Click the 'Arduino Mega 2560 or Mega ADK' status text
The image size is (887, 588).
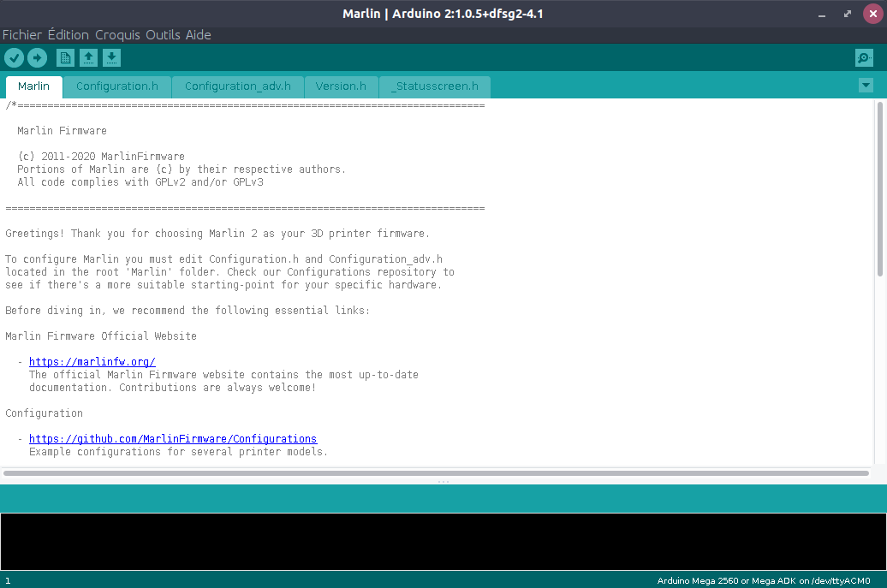[763, 580]
